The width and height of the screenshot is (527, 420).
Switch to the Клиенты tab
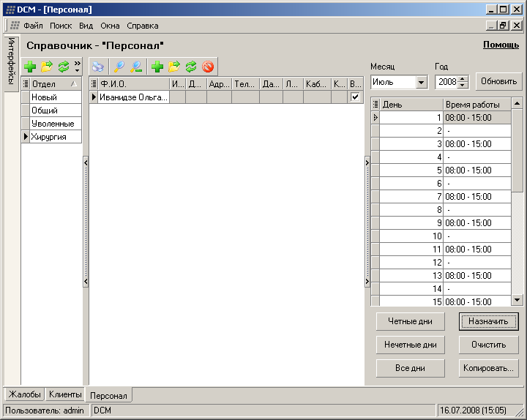click(x=65, y=394)
